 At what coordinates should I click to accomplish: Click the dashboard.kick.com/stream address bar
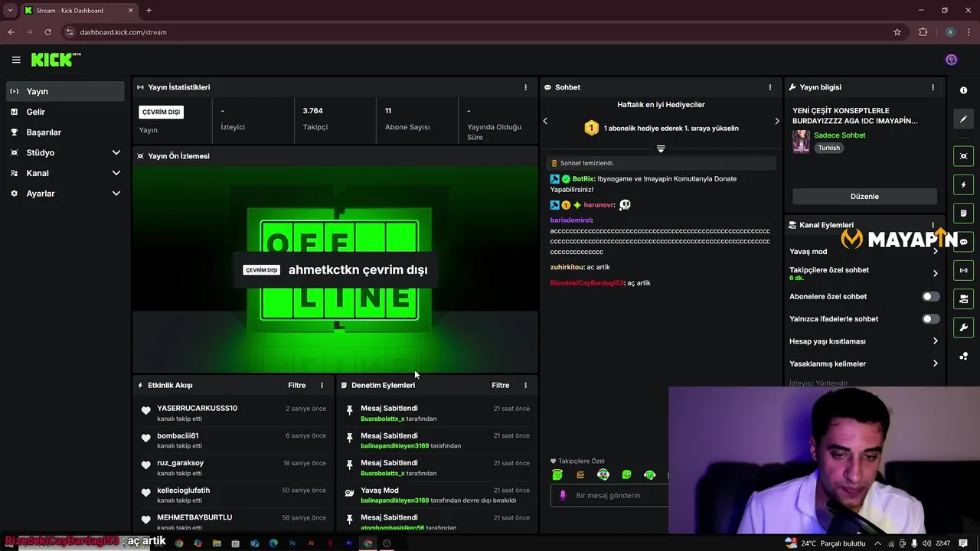click(475, 32)
